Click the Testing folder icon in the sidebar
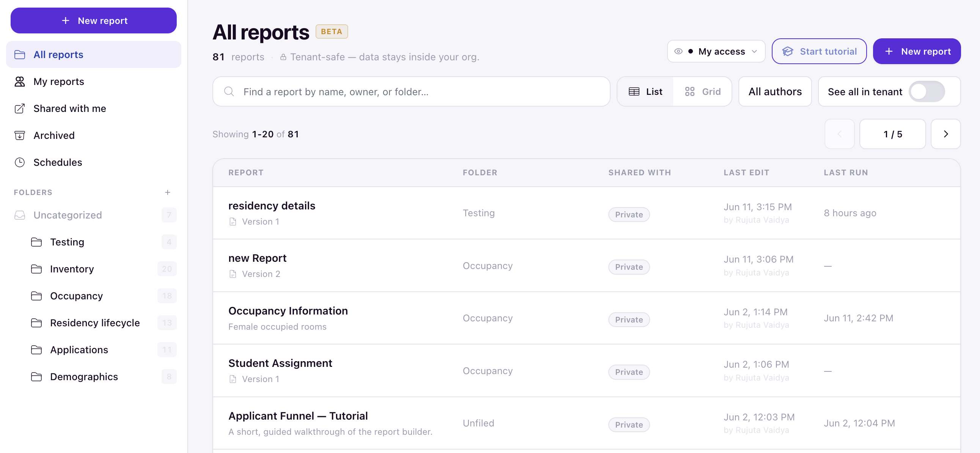980x453 pixels. (36, 242)
